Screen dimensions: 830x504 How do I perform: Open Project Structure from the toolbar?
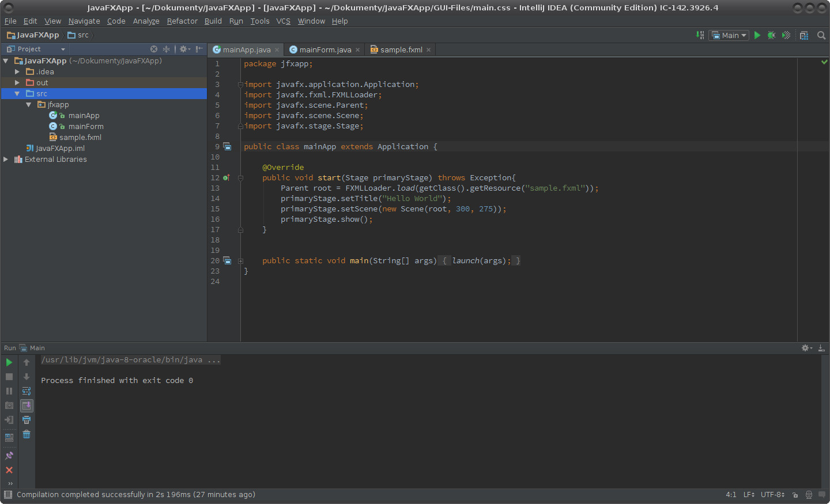[804, 35]
